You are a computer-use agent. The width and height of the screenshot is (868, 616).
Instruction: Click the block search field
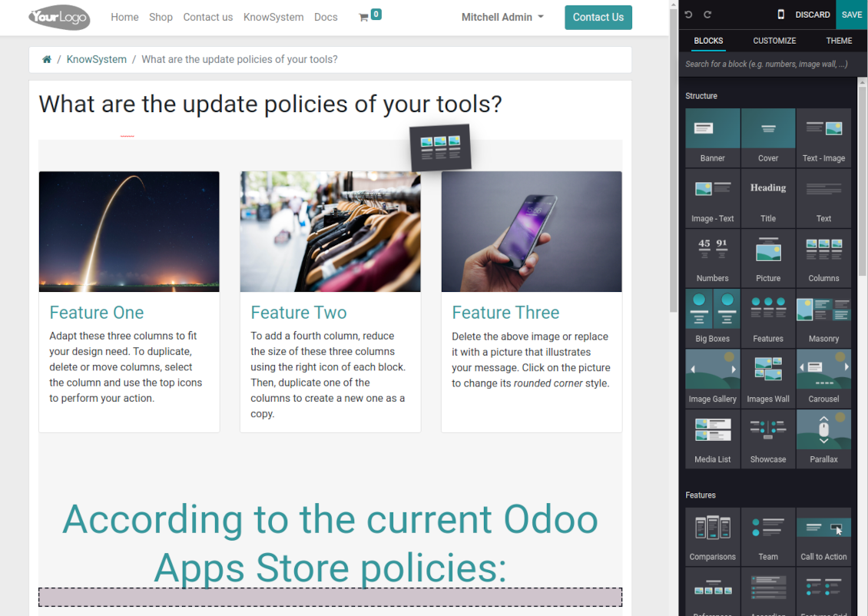768,65
